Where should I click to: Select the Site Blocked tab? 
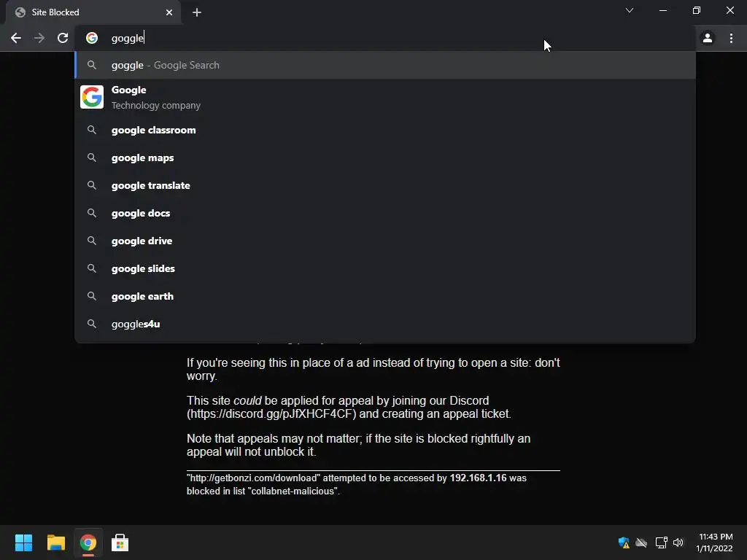[x=93, y=12]
